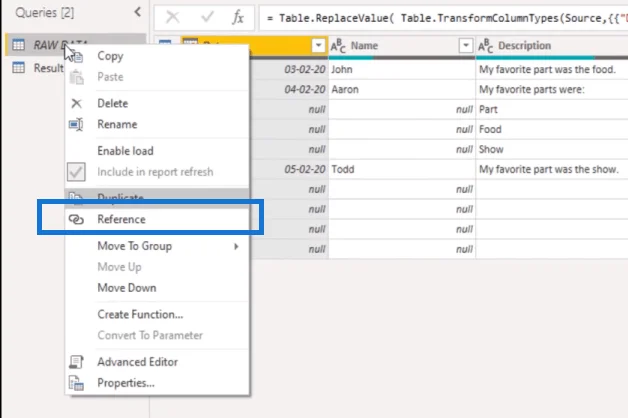Click inside the formula bar text
This screenshot has width=628, height=418.
tap(443, 18)
